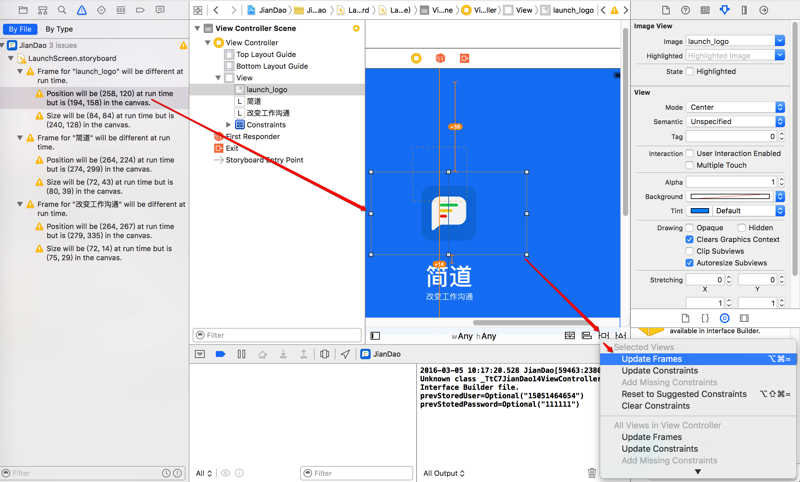Toggle the Hidden checkbox
This screenshot has height=482, width=800.
pos(741,227)
